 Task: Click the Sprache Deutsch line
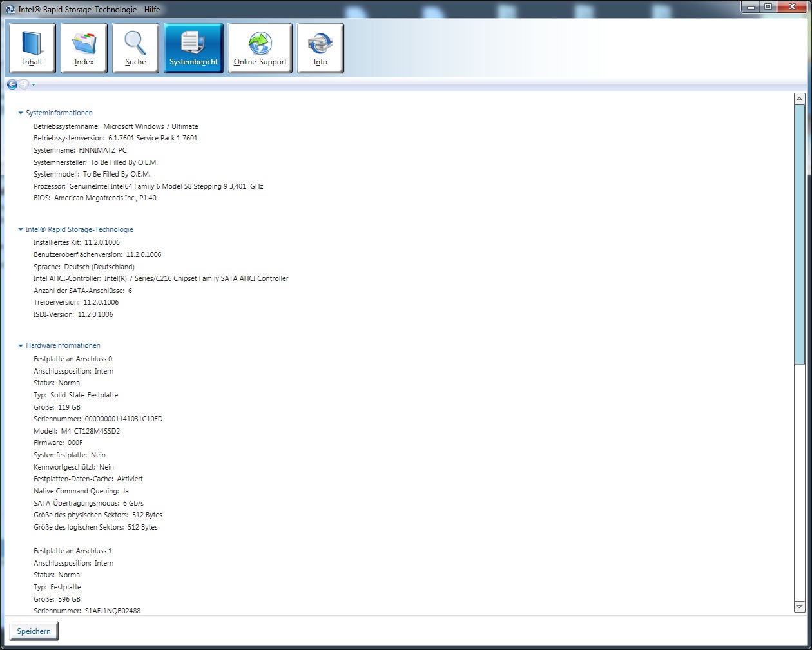(x=84, y=267)
